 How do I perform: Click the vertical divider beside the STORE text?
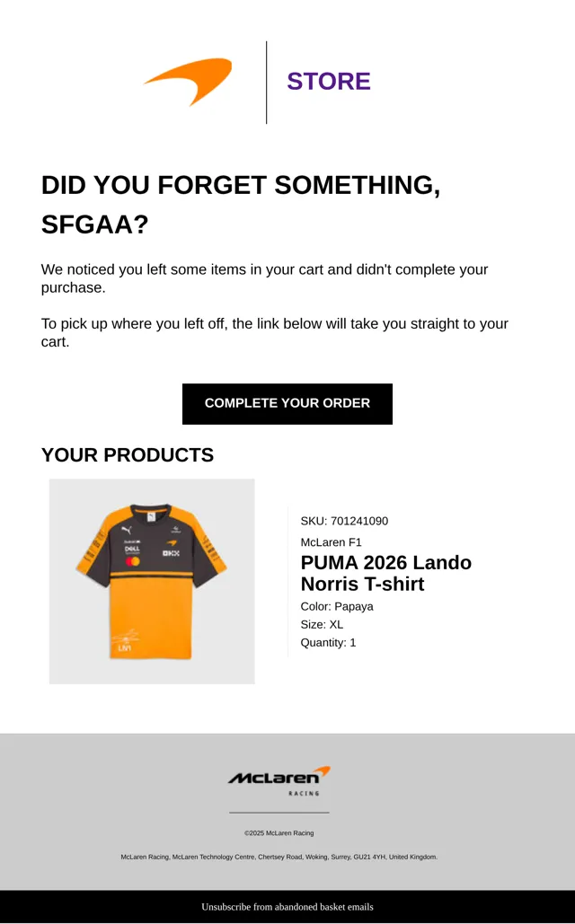267,83
